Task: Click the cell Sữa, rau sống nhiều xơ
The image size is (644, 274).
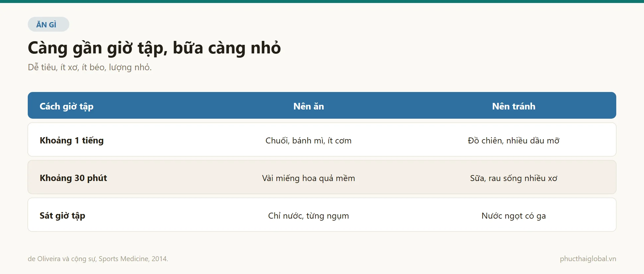Action: click(x=514, y=178)
